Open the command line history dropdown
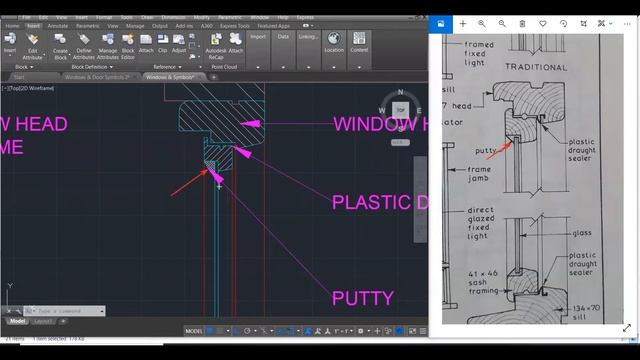640x360 pixels. click(102, 311)
